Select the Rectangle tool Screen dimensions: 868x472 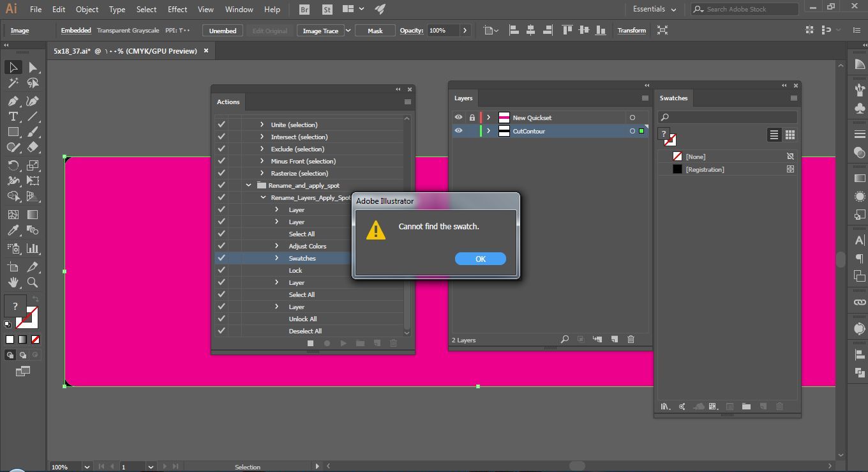point(13,132)
